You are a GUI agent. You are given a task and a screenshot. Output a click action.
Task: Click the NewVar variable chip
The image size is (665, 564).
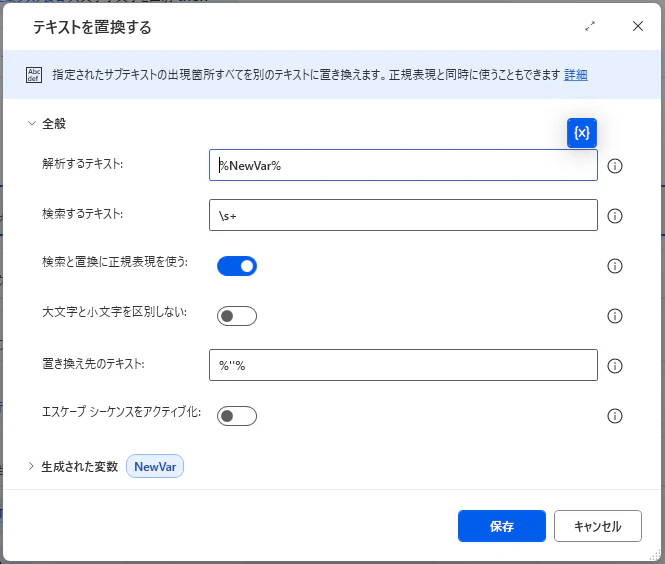click(155, 466)
